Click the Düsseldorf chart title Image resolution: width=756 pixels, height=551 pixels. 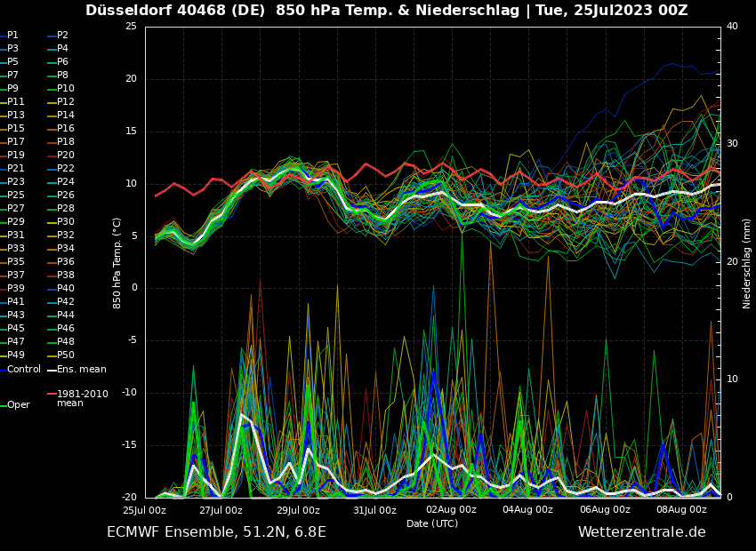pos(386,11)
